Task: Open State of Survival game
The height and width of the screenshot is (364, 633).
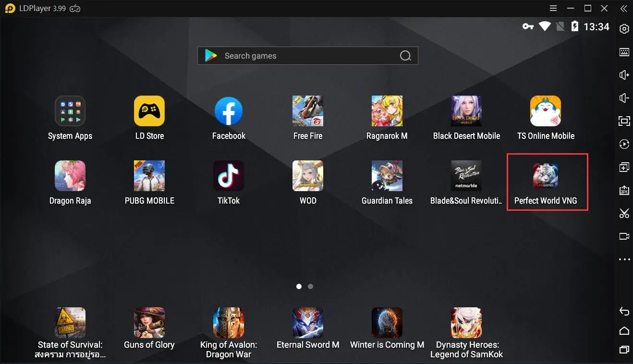Action: [70, 323]
